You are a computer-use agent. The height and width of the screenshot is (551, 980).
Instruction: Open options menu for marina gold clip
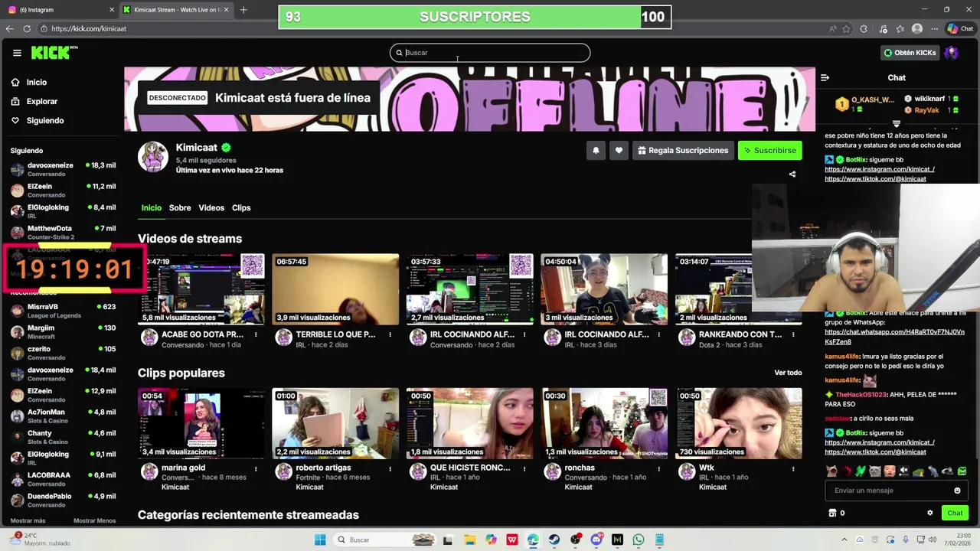[x=256, y=468]
